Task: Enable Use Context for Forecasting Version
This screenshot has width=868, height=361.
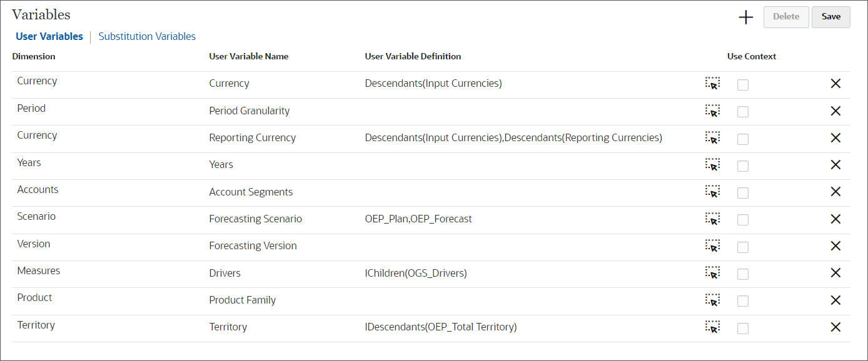Action: pyautogui.click(x=742, y=247)
